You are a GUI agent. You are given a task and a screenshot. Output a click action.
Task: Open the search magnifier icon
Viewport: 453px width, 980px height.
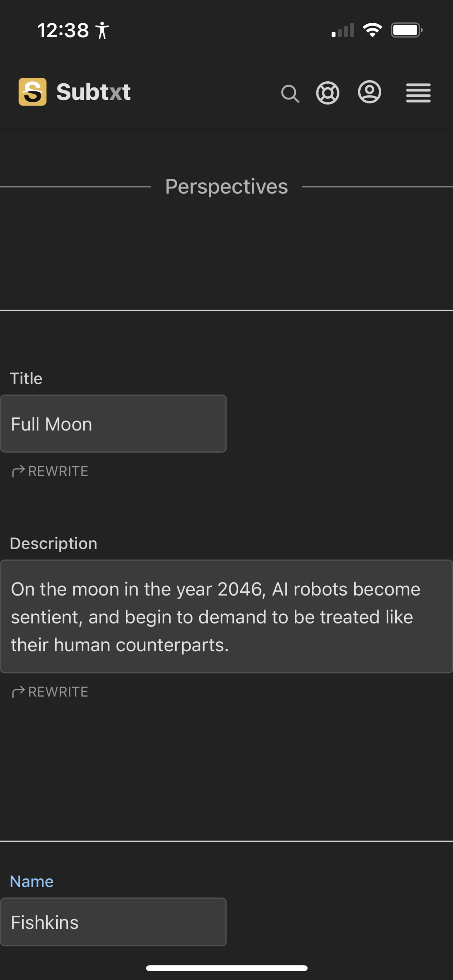pyautogui.click(x=290, y=93)
